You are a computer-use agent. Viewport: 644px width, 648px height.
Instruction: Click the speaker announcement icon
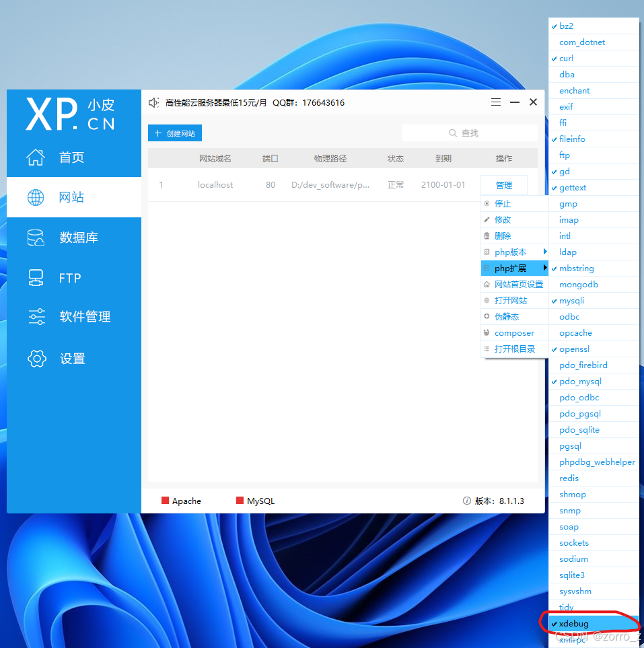click(x=154, y=102)
